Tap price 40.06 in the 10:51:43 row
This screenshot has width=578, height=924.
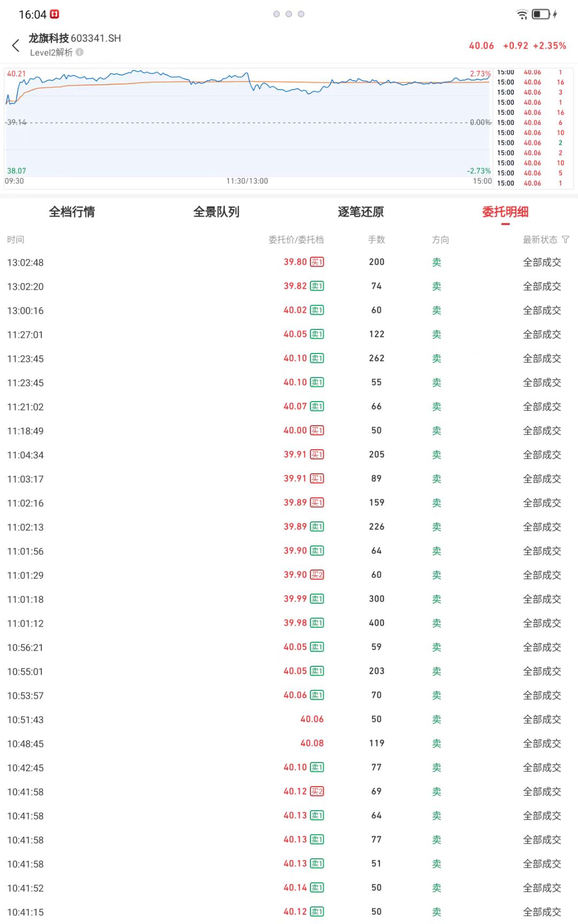[312, 719]
